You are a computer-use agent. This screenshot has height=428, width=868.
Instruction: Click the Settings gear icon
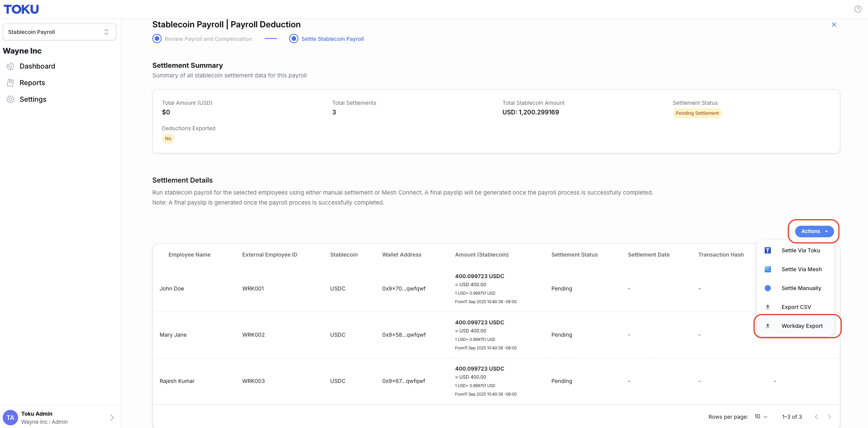(x=10, y=99)
